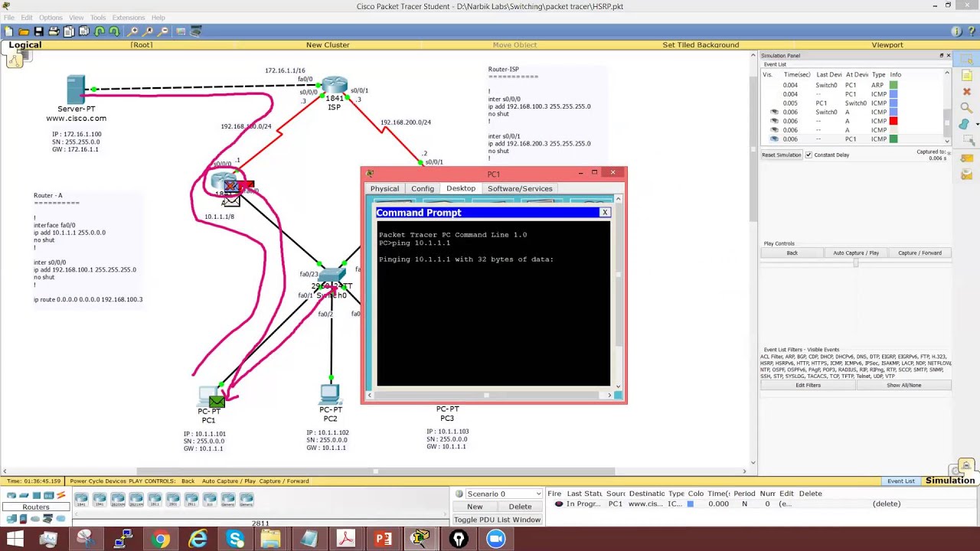Click the Toggle PDU List Window button
The width and height of the screenshot is (980, 551).
tap(498, 520)
